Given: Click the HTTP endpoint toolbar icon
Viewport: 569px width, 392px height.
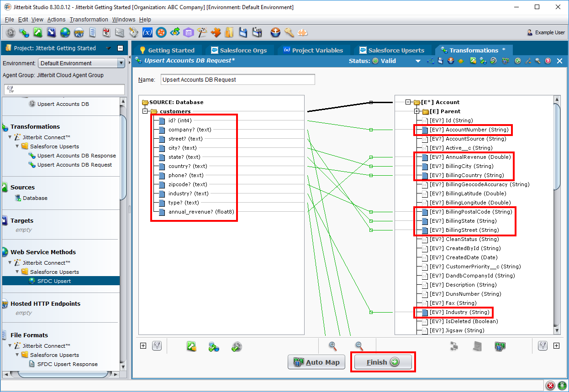Looking at the screenshot, I should [79, 33].
